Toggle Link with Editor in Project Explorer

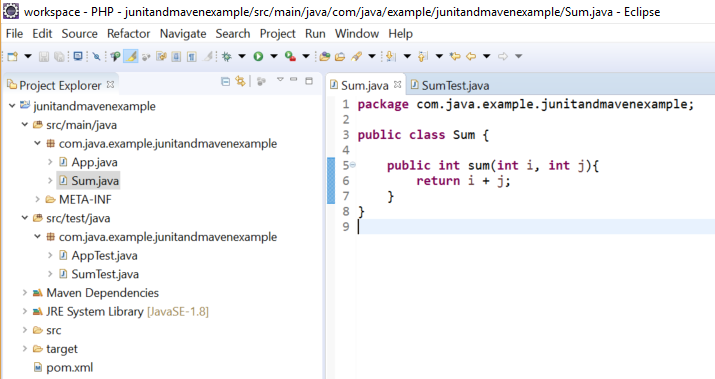[240, 82]
